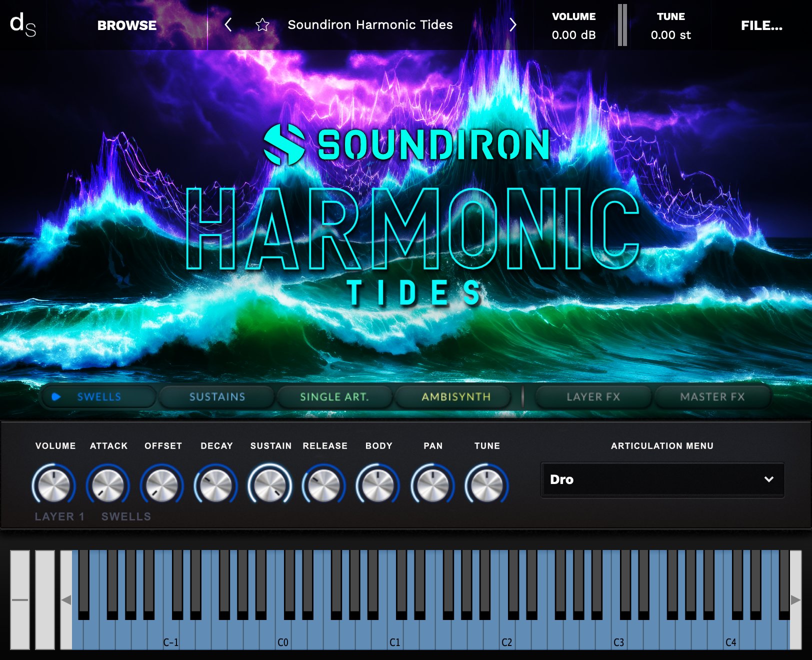Switch to the SUSTAINS tab
Viewport: 812px width, 660px height.
click(217, 397)
